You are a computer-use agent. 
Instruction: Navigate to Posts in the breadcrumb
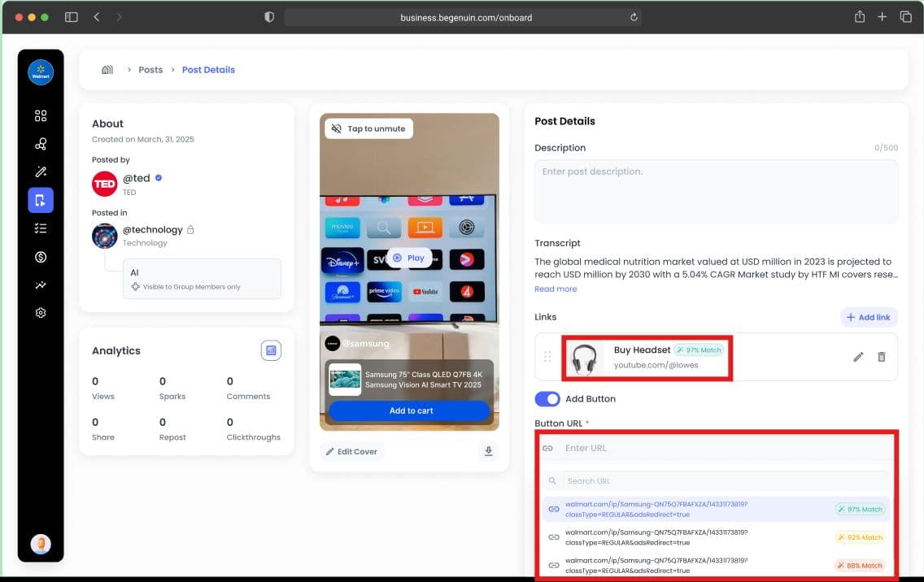pyautogui.click(x=150, y=70)
